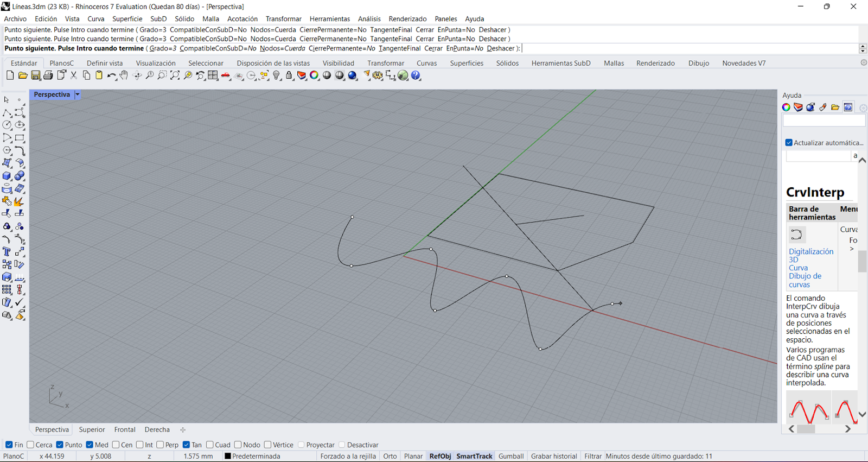Click into the command prompt input
868x462 pixels.
point(689,48)
